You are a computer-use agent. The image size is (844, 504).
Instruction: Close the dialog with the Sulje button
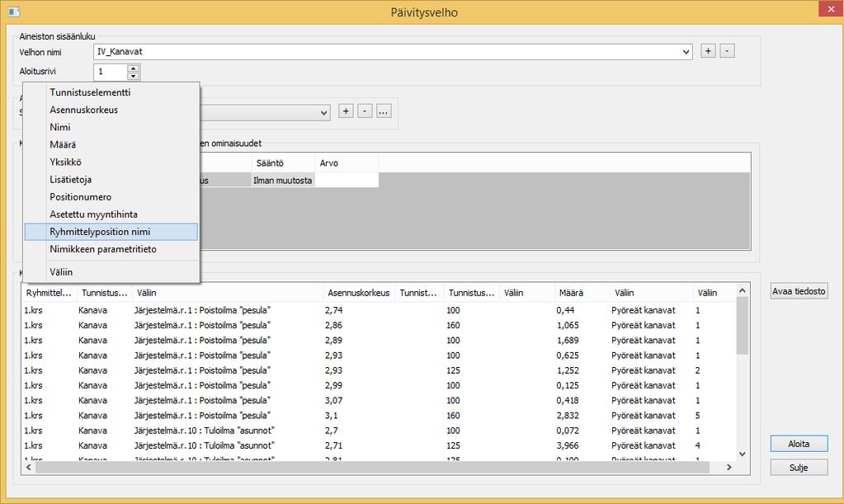point(799,468)
